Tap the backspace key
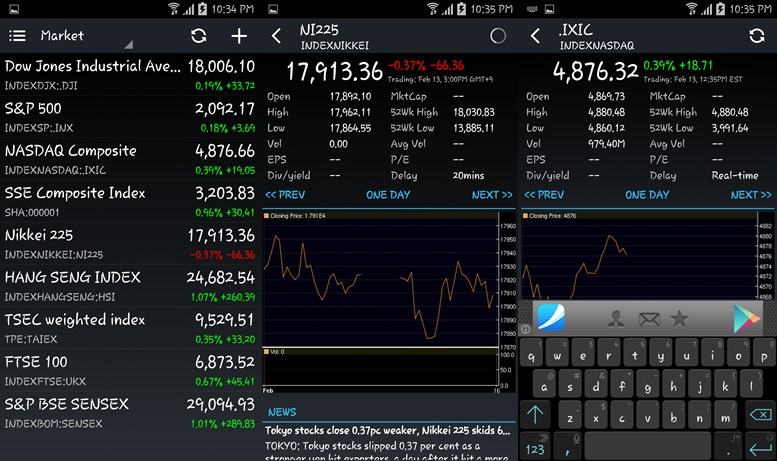The image size is (777, 461). click(761, 414)
